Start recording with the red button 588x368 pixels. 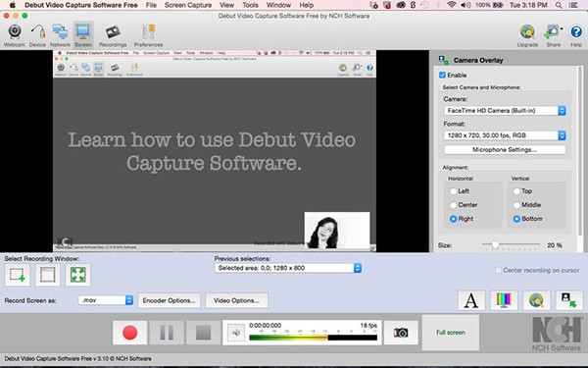pos(129,333)
